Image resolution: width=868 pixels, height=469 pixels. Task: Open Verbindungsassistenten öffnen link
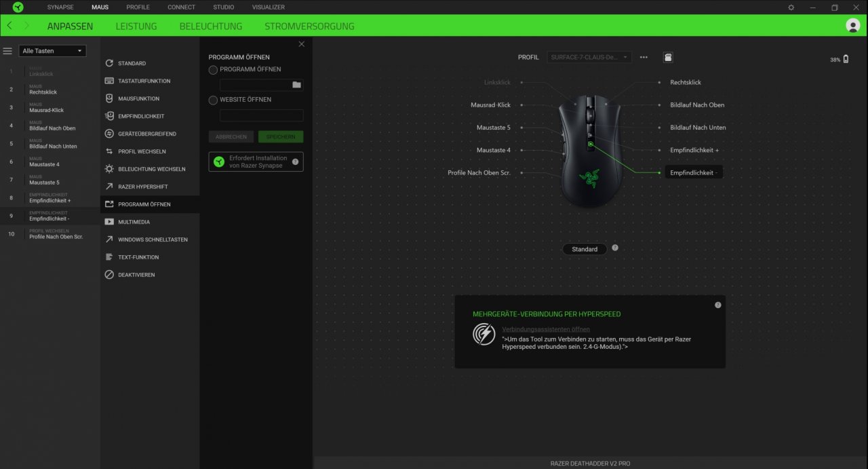546,329
